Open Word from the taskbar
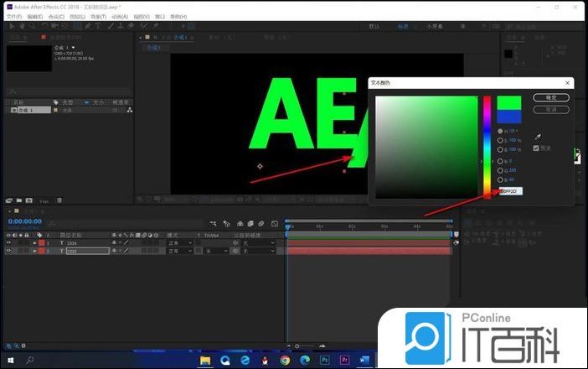The image size is (588, 369). [x=364, y=360]
